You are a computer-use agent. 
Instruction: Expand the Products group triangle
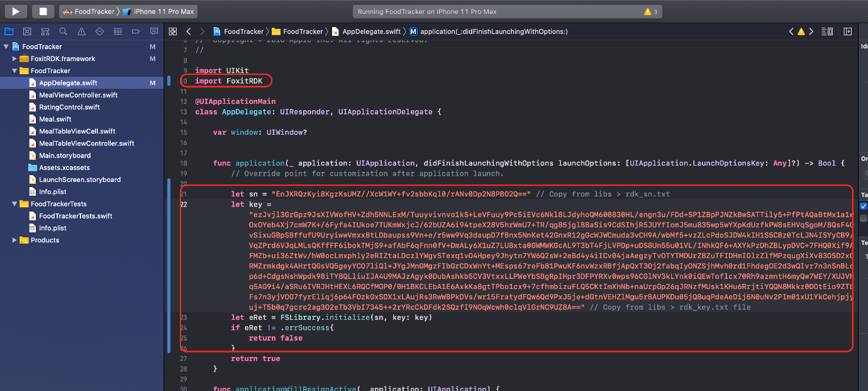[x=15, y=240]
